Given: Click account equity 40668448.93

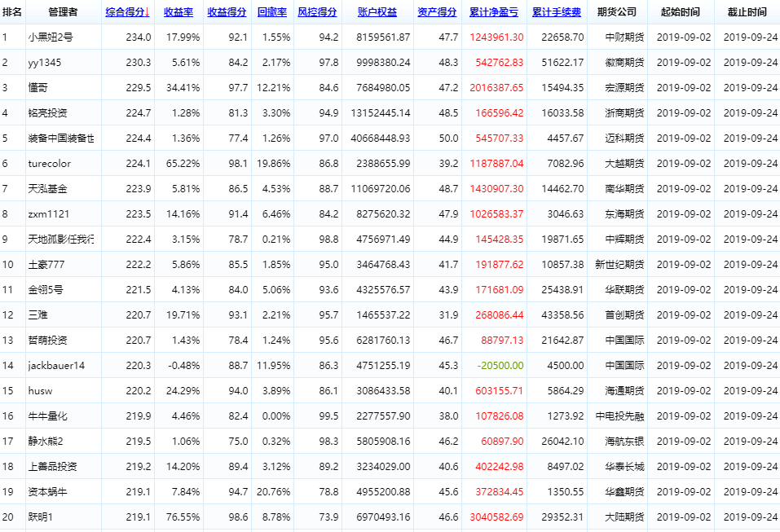Looking at the screenshot, I should (381, 138).
